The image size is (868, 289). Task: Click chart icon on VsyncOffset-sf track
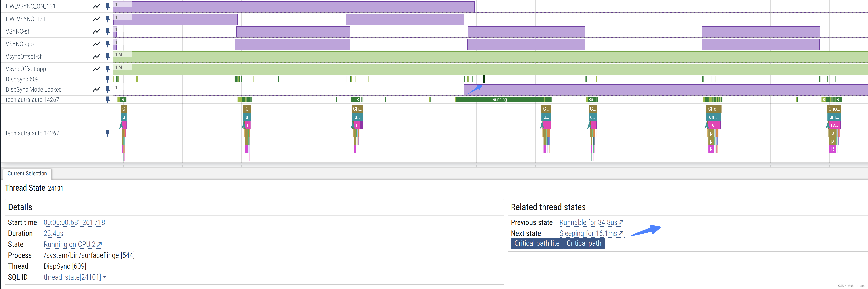(x=96, y=56)
